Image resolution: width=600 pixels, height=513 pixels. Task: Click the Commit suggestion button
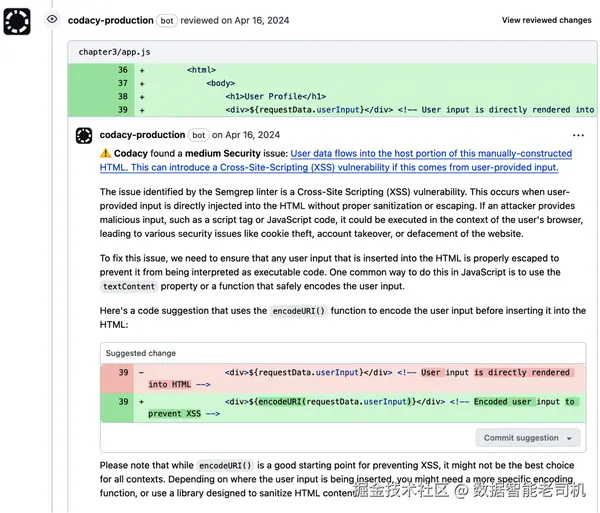pyautogui.click(x=528, y=438)
